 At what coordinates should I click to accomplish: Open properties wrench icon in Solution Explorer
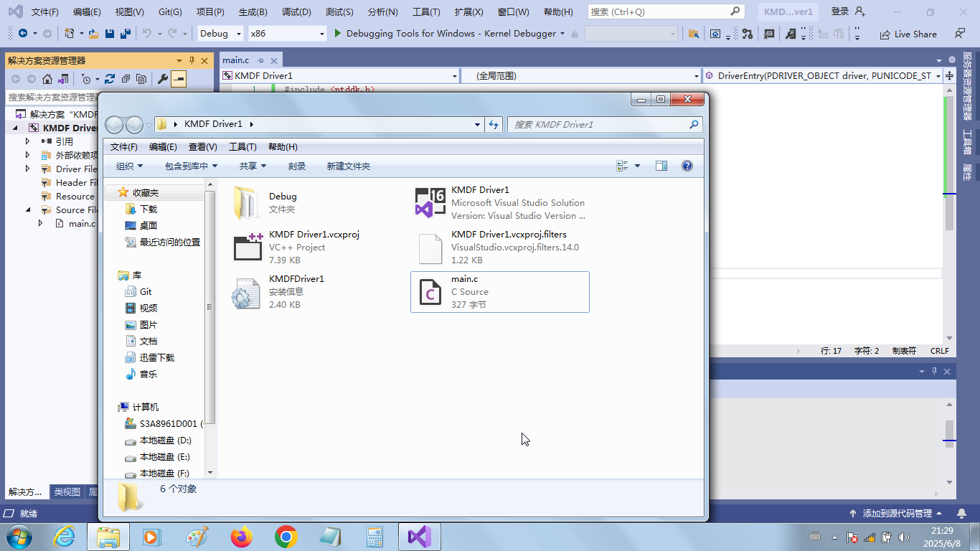click(x=163, y=79)
